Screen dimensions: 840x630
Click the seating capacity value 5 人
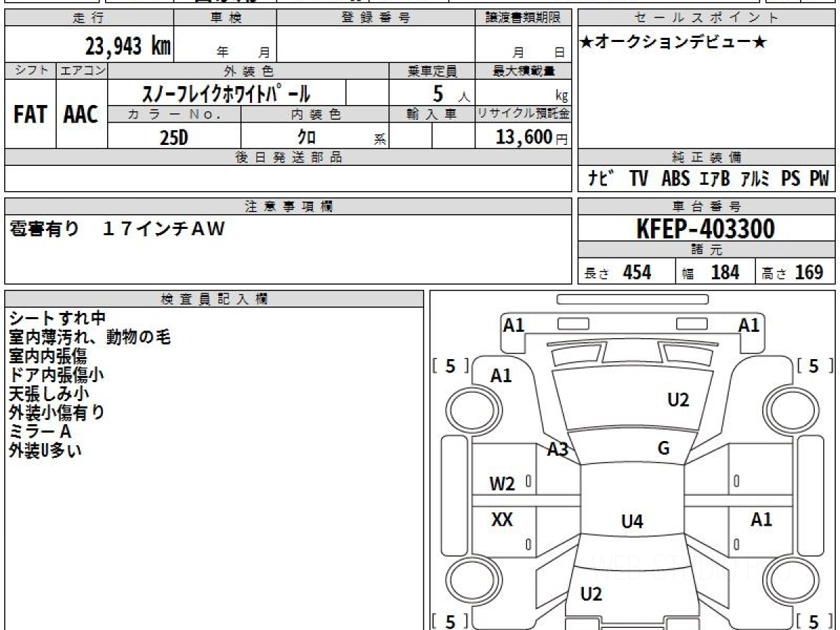click(450, 93)
